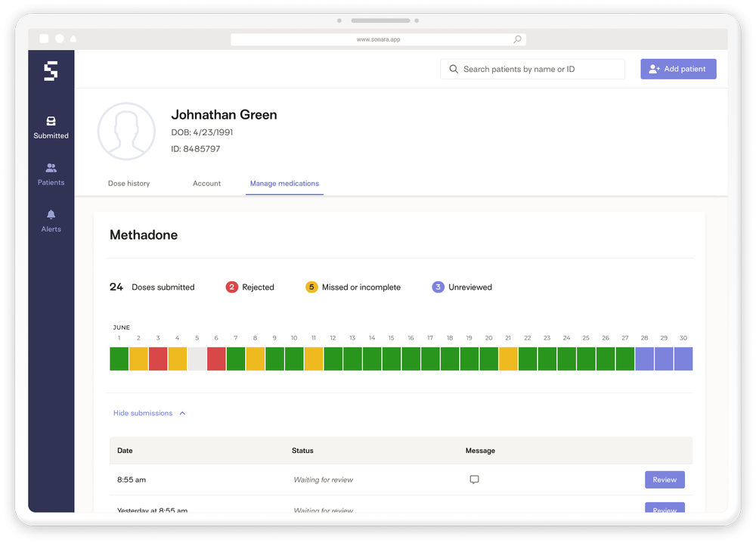This screenshot has width=756, height=543.
Task: Add a new patient
Action: pyautogui.click(x=678, y=69)
